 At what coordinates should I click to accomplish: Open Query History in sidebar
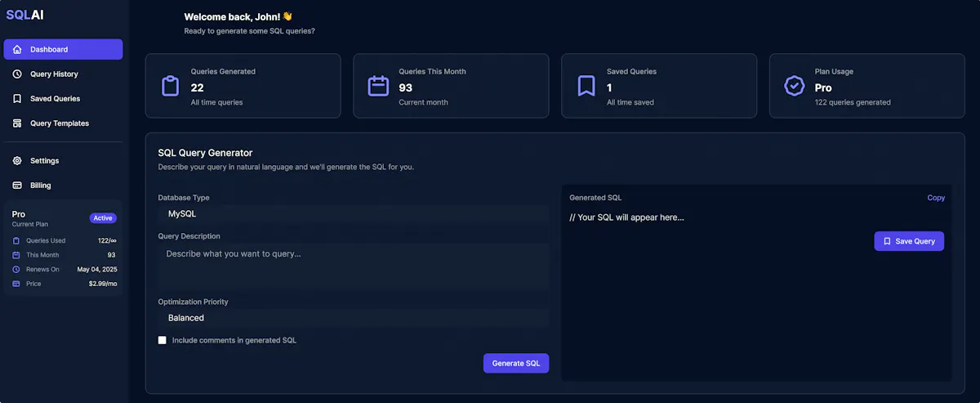pos(63,74)
